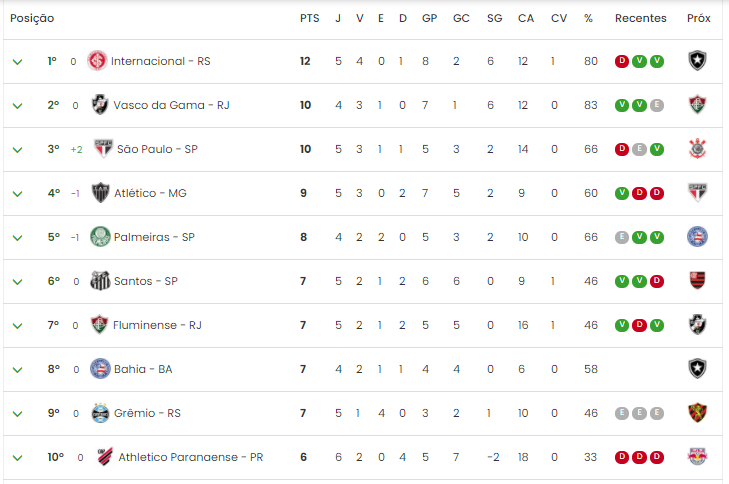Click Corinthians next-opponent crest in São Paulo row
This screenshot has width=729, height=484.
tap(697, 149)
